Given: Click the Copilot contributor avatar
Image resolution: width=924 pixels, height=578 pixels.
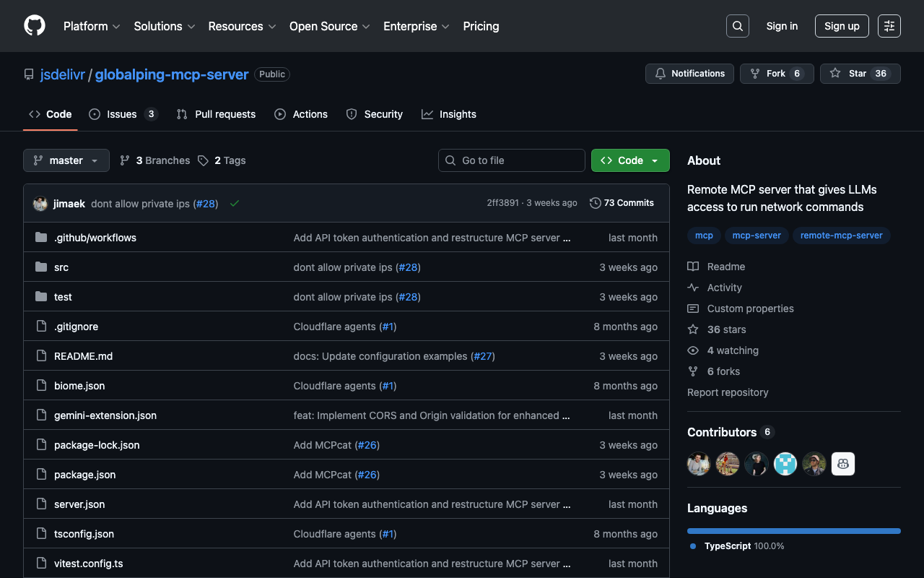Looking at the screenshot, I should click(x=842, y=464).
